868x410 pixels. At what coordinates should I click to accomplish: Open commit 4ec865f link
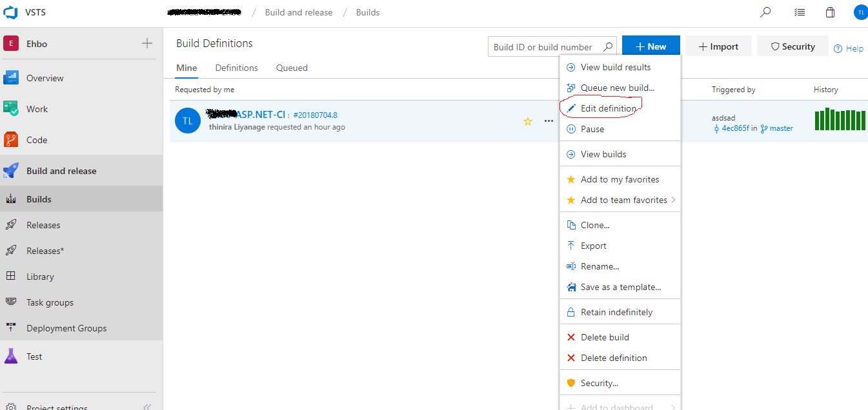[x=735, y=128]
